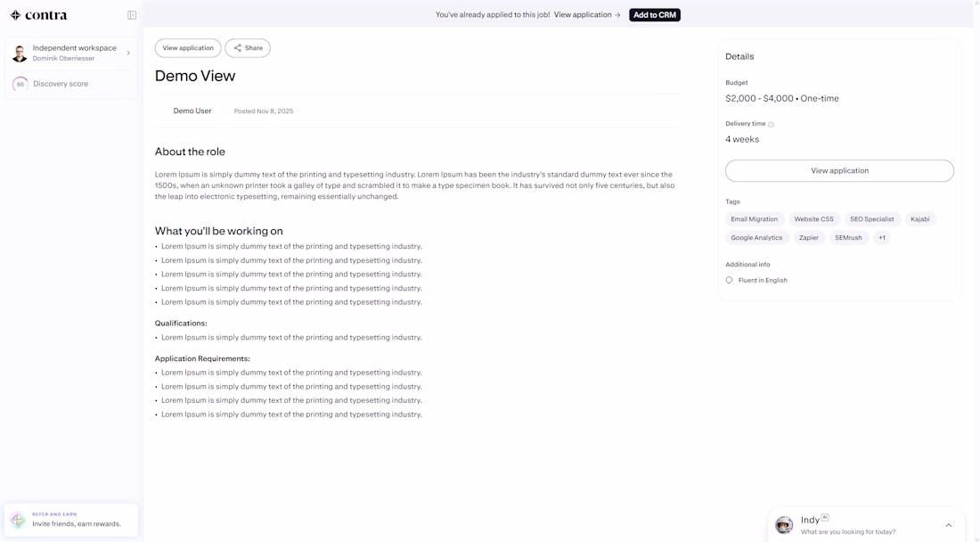Open Demo User profile
Screen dimensions: 980x542
point(192,111)
